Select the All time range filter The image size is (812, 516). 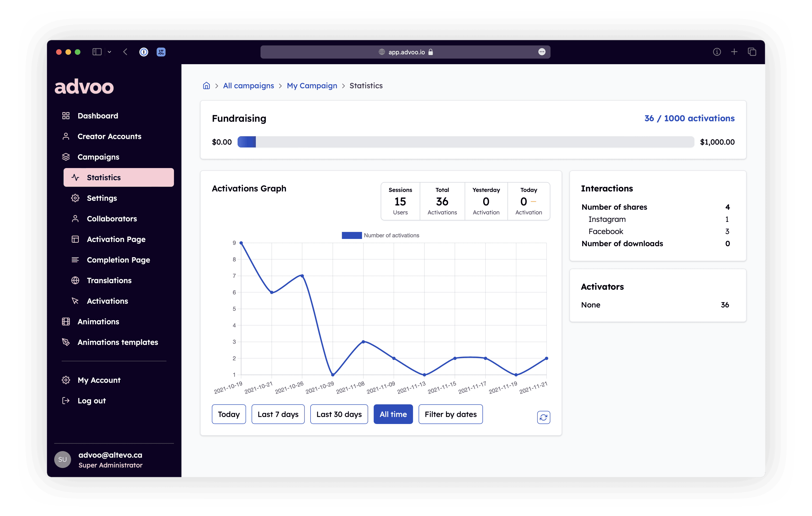(393, 414)
